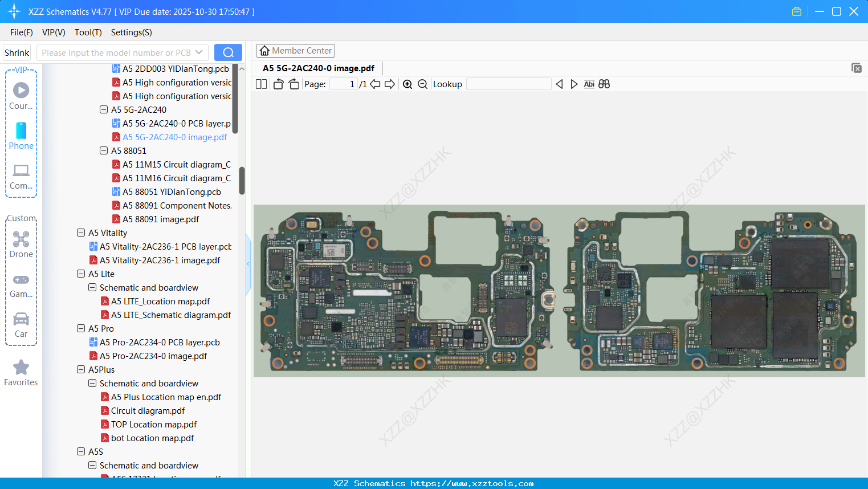Rotate the page clockwise
The height and width of the screenshot is (489, 868).
(x=294, y=84)
